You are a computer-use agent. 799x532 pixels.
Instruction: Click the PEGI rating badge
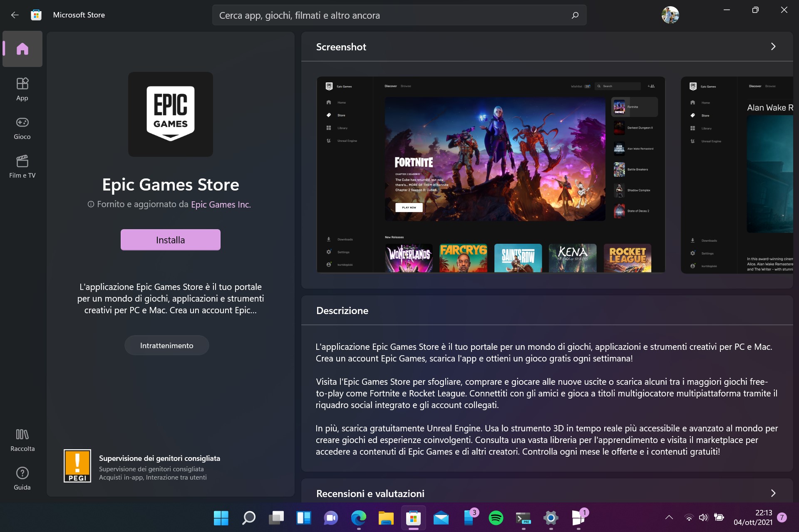click(77, 466)
